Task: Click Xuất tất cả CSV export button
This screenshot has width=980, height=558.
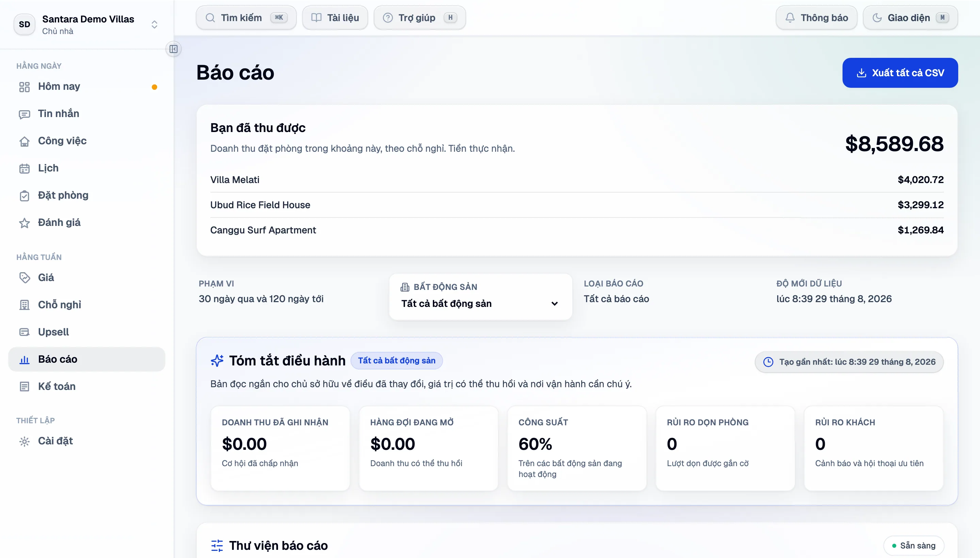Action: tap(900, 73)
